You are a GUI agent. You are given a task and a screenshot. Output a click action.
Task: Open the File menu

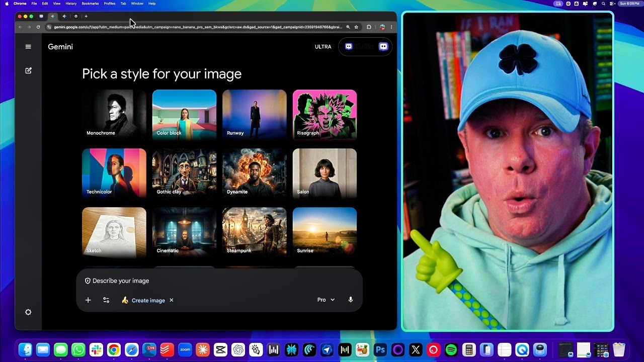click(34, 4)
